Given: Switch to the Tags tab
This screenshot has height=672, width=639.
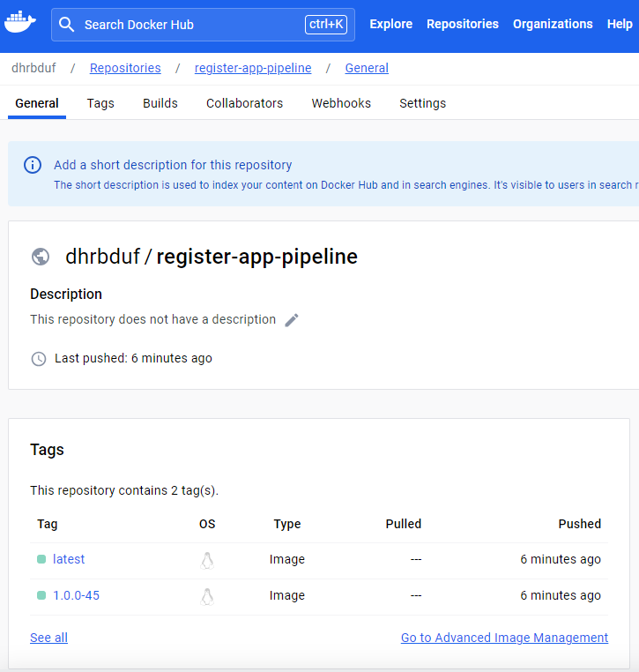Looking at the screenshot, I should (100, 103).
